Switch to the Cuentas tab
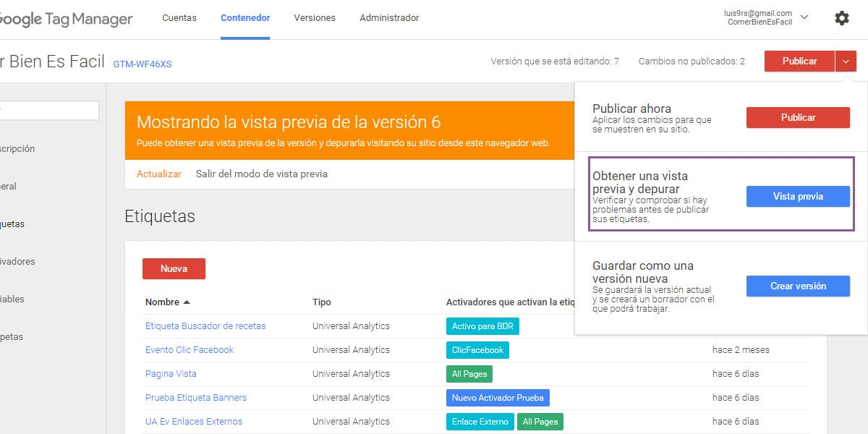 tap(179, 18)
